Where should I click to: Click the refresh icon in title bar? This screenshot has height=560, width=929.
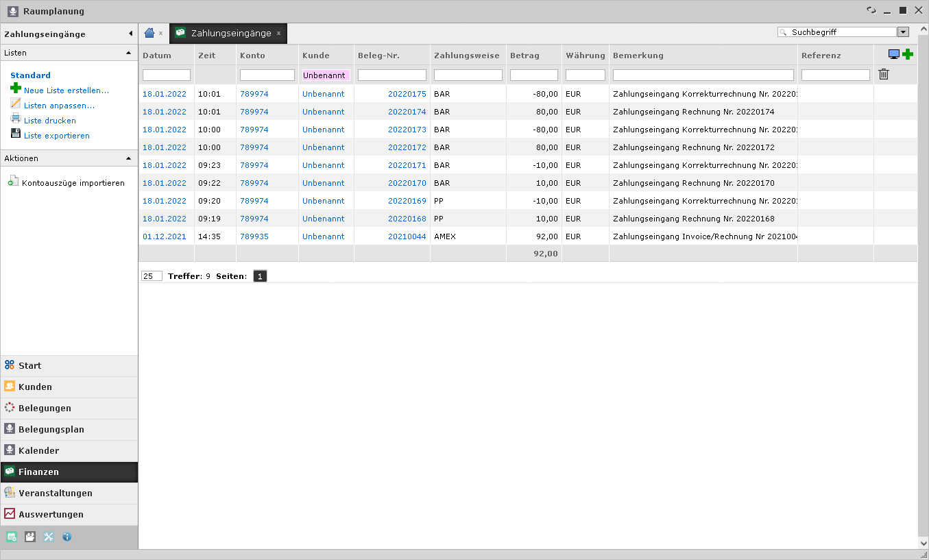871,10
